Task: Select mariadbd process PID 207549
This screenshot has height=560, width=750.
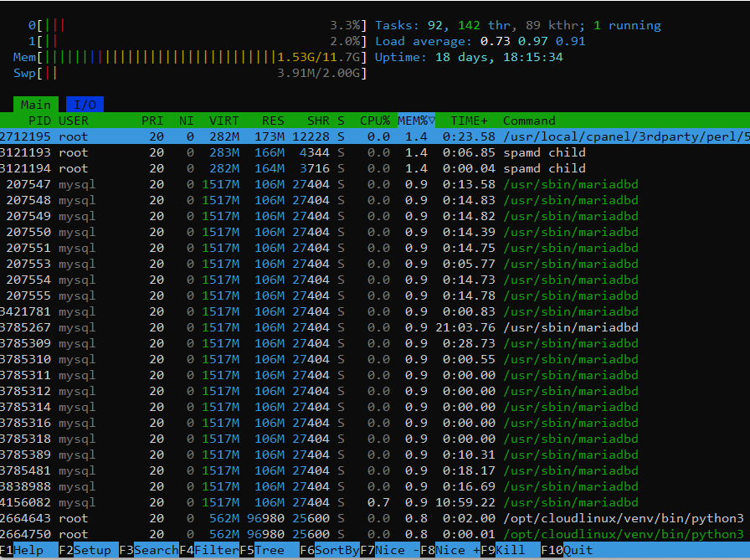Action: [375, 216]
